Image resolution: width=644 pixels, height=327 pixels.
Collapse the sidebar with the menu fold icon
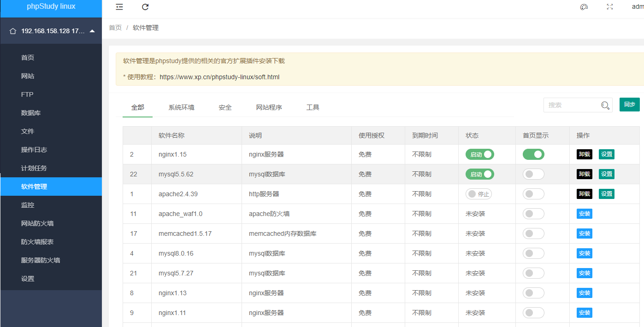tap(119, 7)
